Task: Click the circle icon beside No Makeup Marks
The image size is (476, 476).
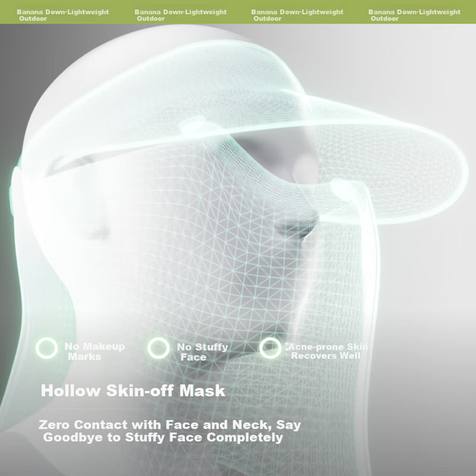Action: click(46, 348)
